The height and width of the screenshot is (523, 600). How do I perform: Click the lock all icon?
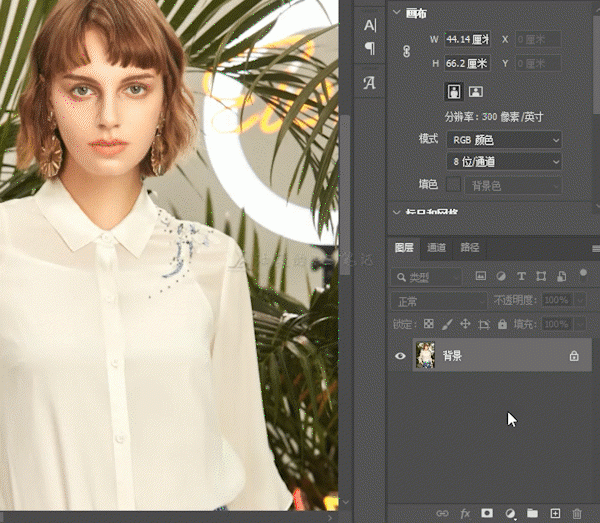(x=502, y=324)
